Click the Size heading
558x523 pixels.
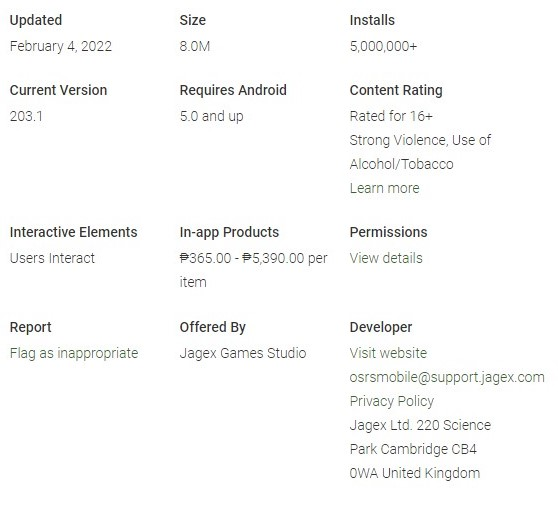point(193,20)
